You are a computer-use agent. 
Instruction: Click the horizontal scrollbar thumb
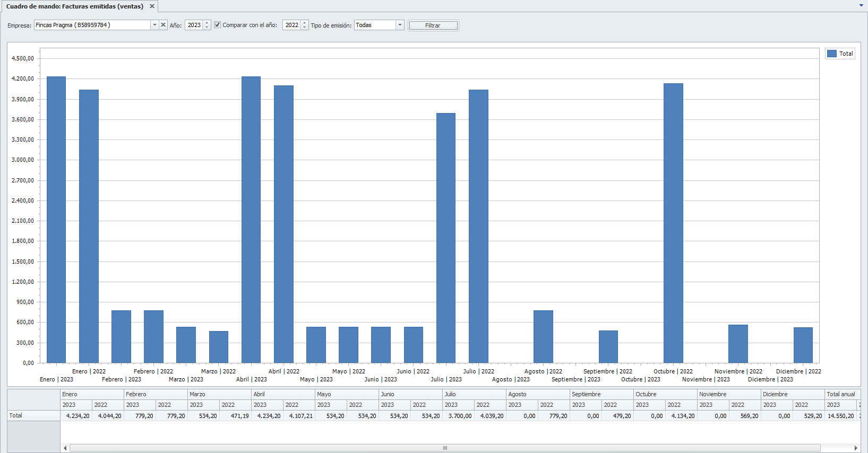[445, 448]
